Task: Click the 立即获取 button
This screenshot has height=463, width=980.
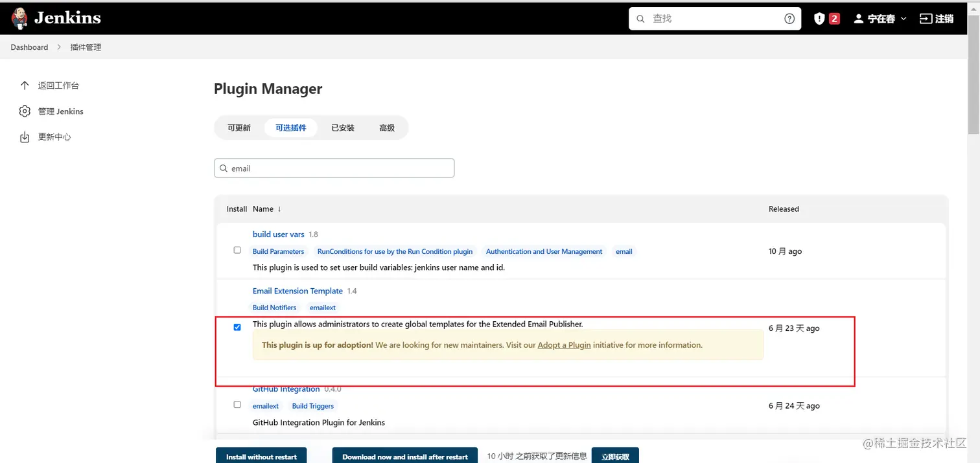Action: 615,455
